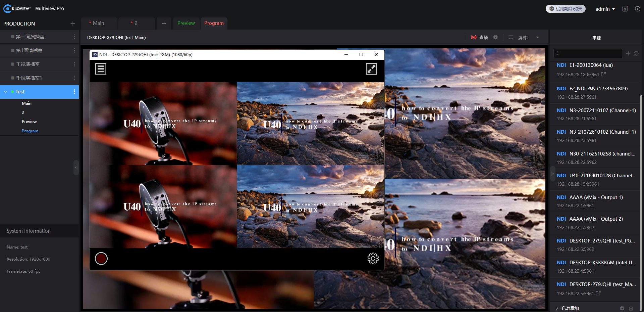The height and width of the screenshot is (312, 644).
Task: Switch to the Preview tab
Action: click(x=186, y=23)
